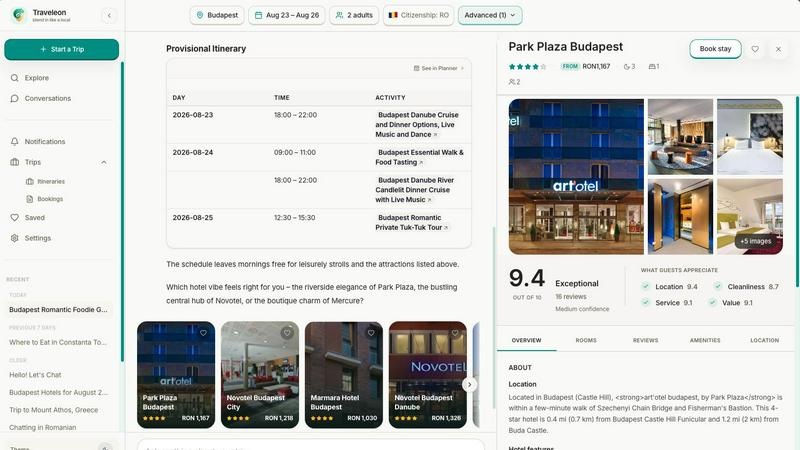Collapse the sidebar with the chevron button
Viewport: 800px width, 450px height.
[109, 15]
